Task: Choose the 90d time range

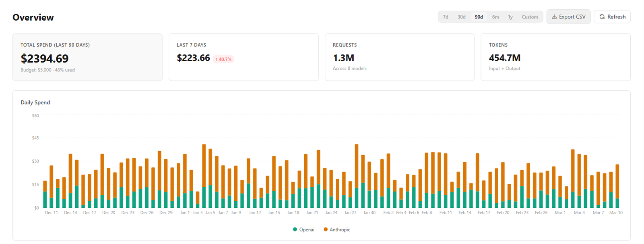Action: (479, 17)
